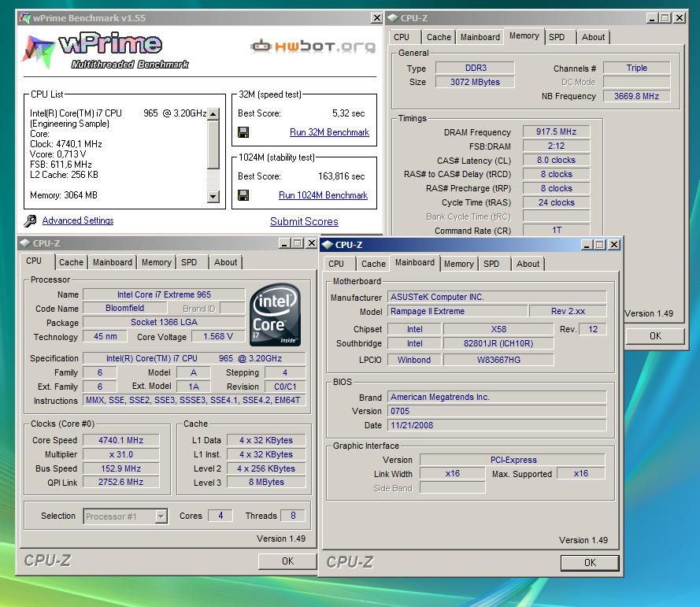Click the CPU-Z title icon of Mainboard window
Screen dimensions: 700x607
[x=328, y=245]
